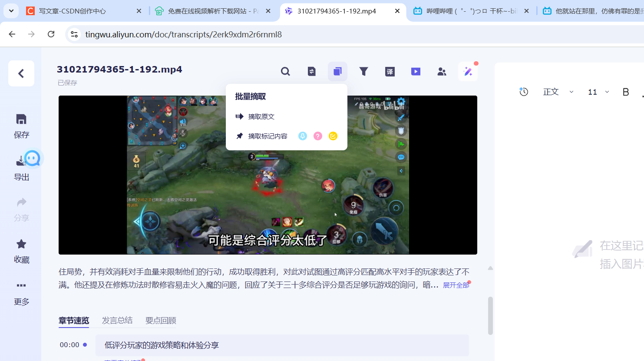The image size is (644, 361).
Task: Close the 31021794365-1-192.mp4 browser tab
Action: (397, 11)
